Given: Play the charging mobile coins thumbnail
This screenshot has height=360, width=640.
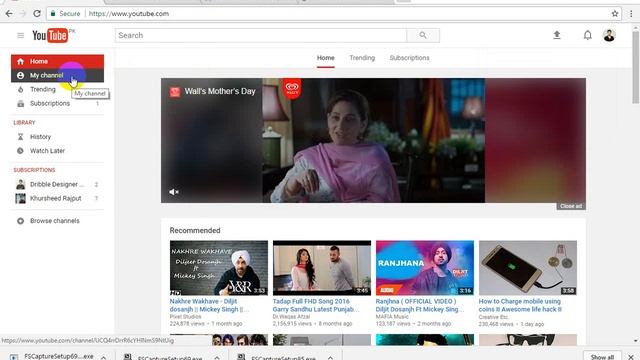Looking at the screenshot, I should pyautogui.click(x=528, y=268).
